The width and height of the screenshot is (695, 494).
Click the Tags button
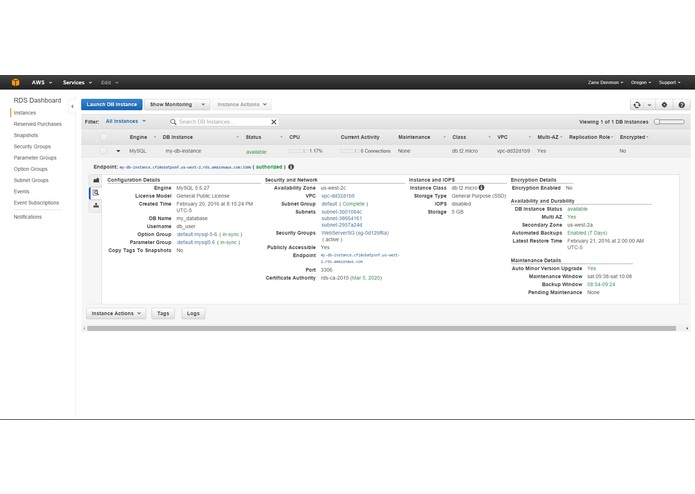(163, 314)
